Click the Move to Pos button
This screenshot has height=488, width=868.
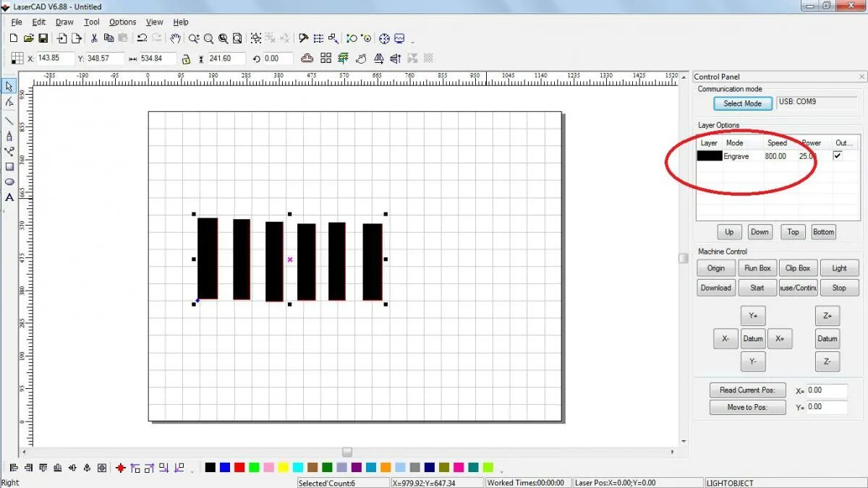pyautogui.click(x=747, y=407)
